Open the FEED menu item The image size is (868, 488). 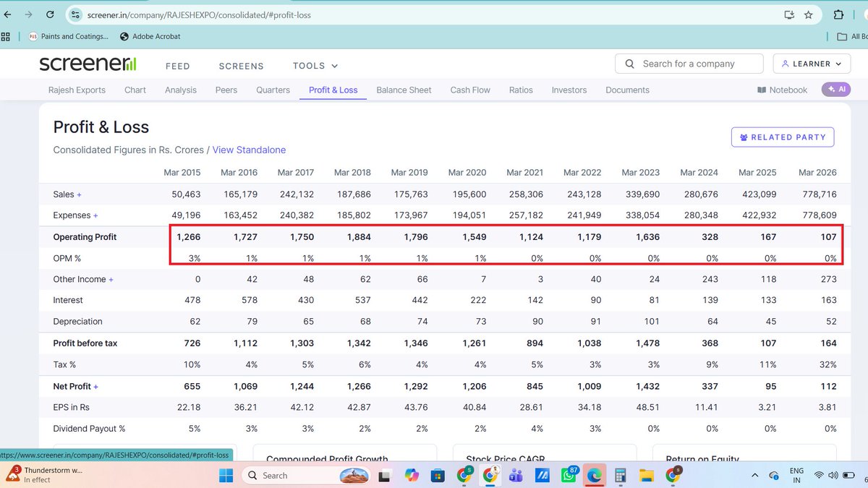tap(178, 66)
